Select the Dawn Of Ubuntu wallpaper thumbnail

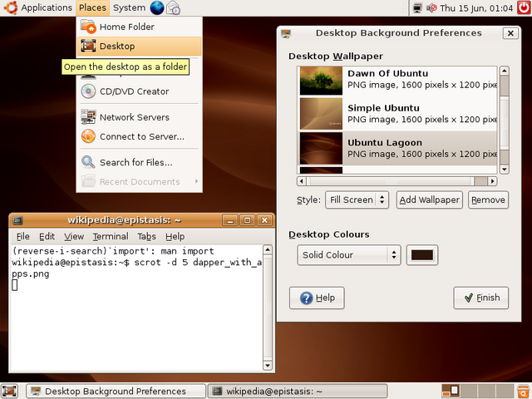click(321, 81)
